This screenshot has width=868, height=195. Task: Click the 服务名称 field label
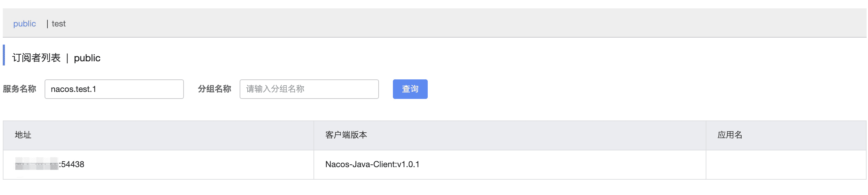20,89
